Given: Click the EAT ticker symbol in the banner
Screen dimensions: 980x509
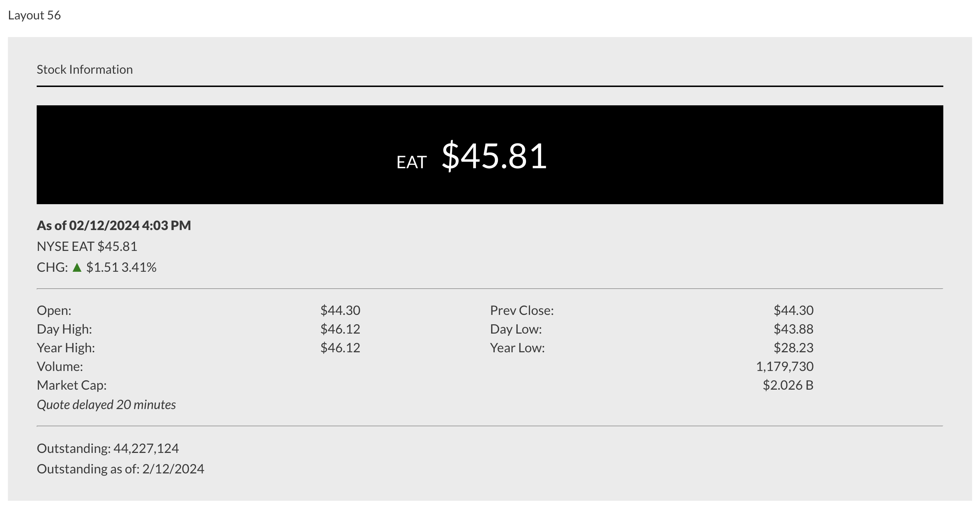Looking at the screenshot, I should [411, 162].
